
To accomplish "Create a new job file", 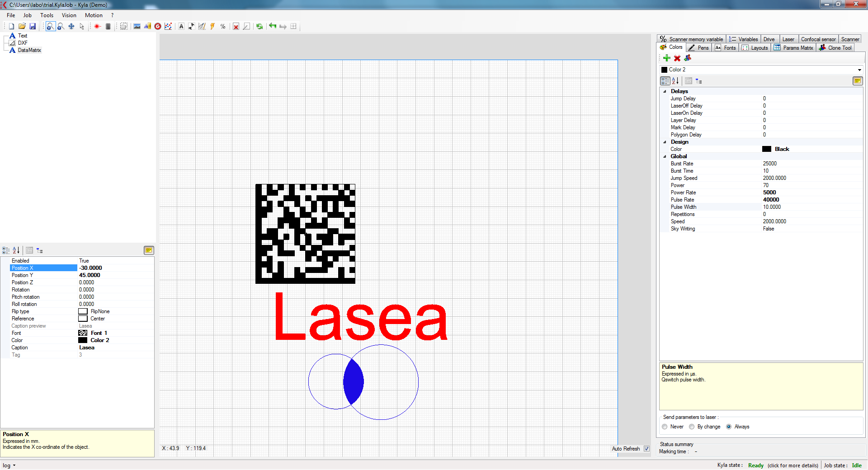I will point(12,26).
